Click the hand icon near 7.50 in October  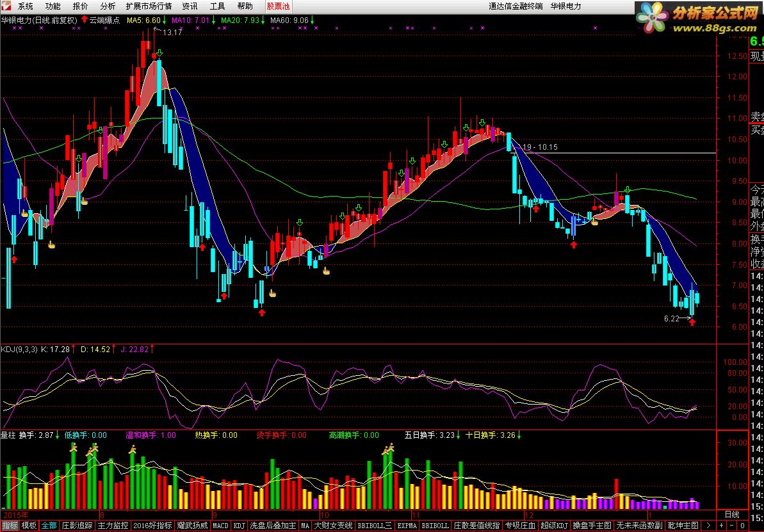pos(326,271)
